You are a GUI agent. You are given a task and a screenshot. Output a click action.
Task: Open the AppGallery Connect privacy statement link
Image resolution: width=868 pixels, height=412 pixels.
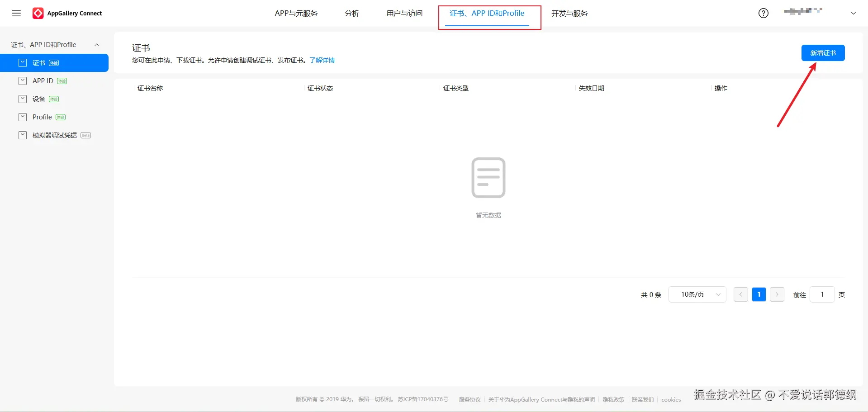click(541, 399)
